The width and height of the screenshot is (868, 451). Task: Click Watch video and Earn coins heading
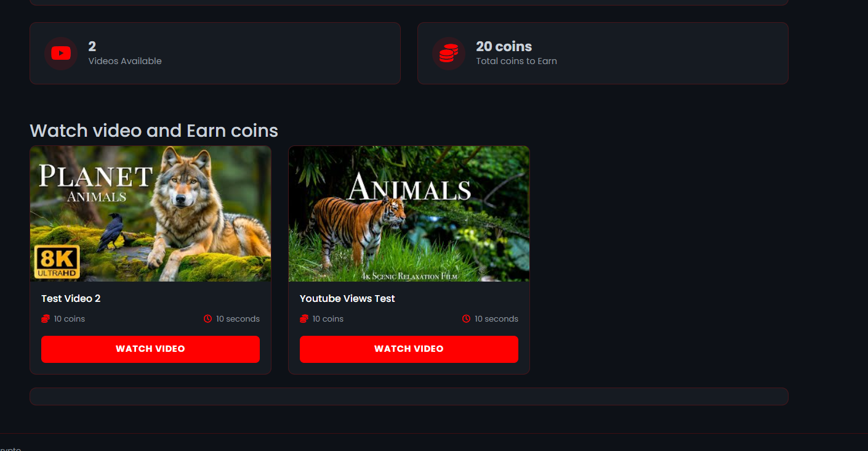coord(154,131)
